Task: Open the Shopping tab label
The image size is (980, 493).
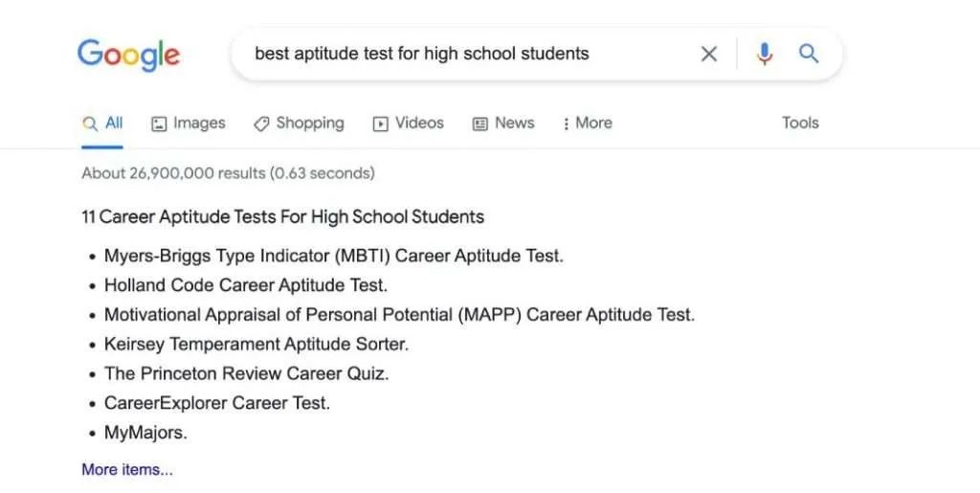Action: pos(309,123)
